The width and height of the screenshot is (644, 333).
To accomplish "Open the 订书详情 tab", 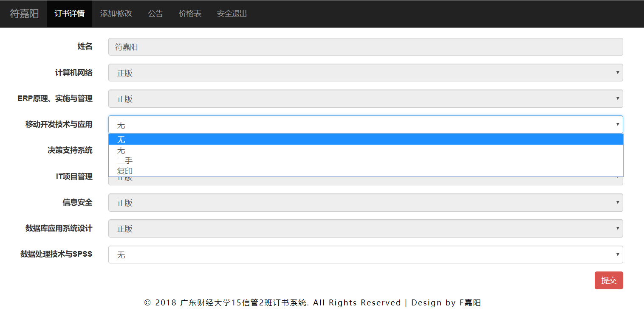I will click(x=69, y=14).
